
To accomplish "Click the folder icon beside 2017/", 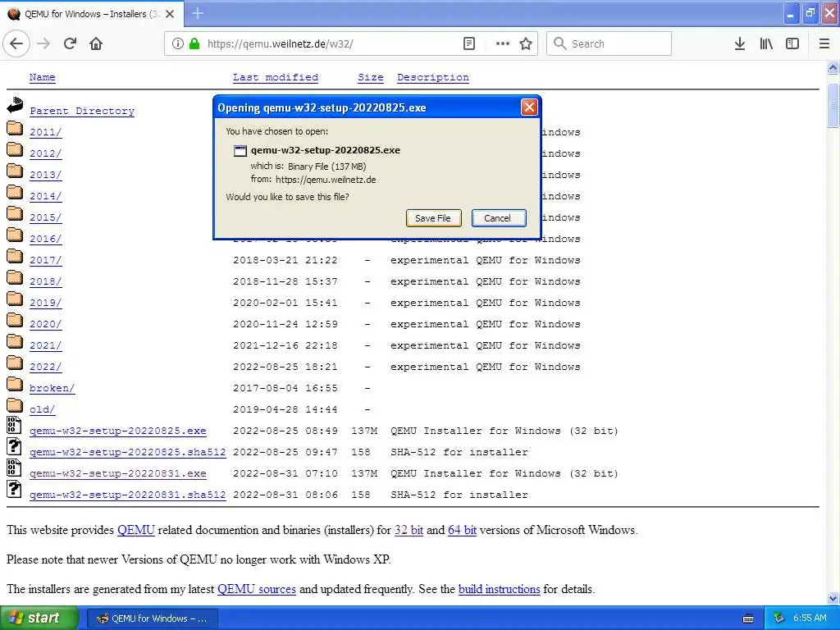I will [15, 256].
